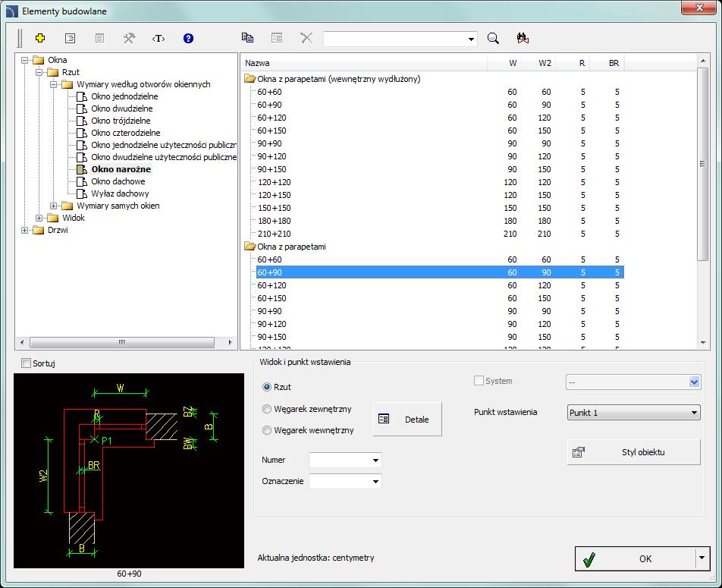Viewport: 722px width, 588px height.
Task: Click the tree scroll right arrow
Action: pyautogui.click(x=231, y=342)
